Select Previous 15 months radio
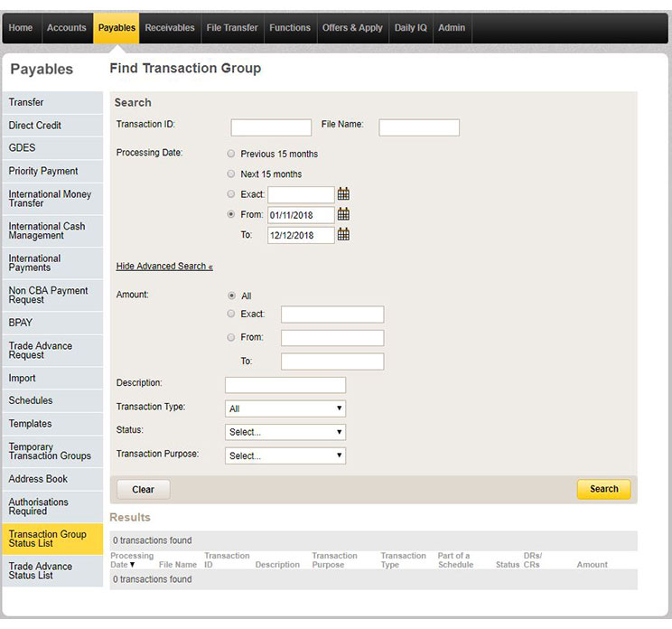This screenshot has width=672, height=629. [231, 154]
